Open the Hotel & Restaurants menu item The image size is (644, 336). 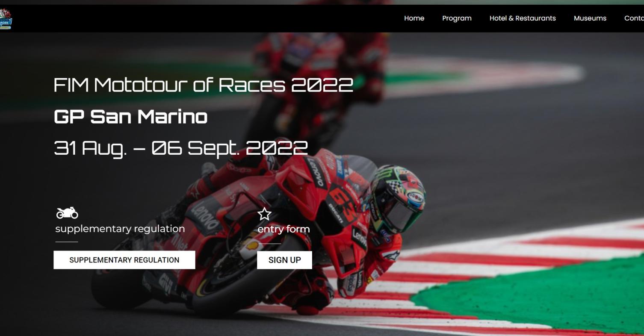[523, 18]
